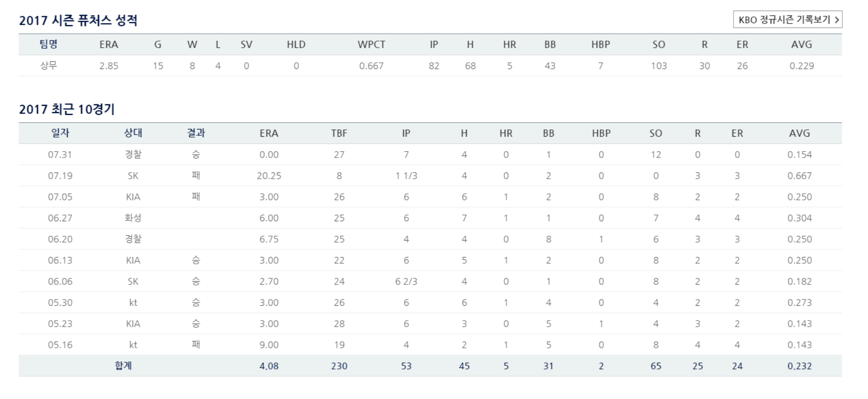The image size is (868, 399).
Task: Open the KBO 정규시즌 기록보기 button
Action: 787,20
